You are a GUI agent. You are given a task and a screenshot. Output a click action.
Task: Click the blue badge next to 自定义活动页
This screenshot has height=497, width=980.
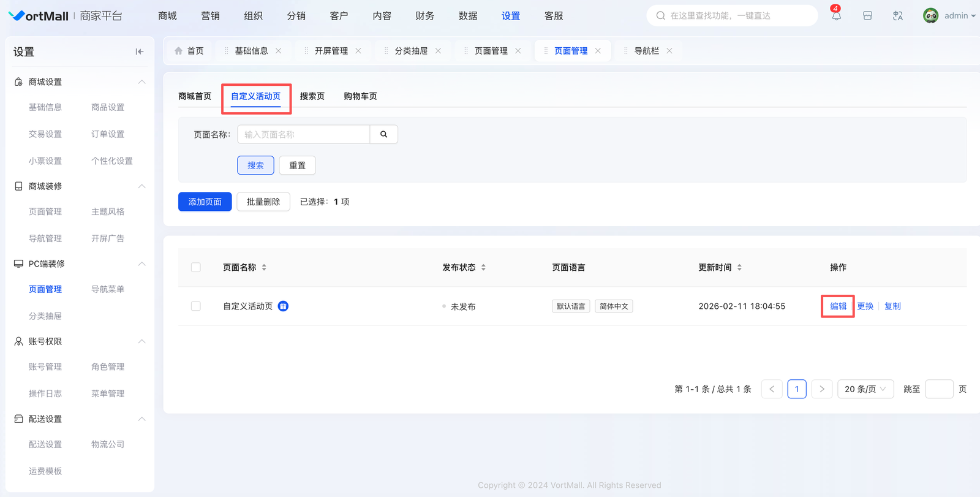tap(283, 306)
